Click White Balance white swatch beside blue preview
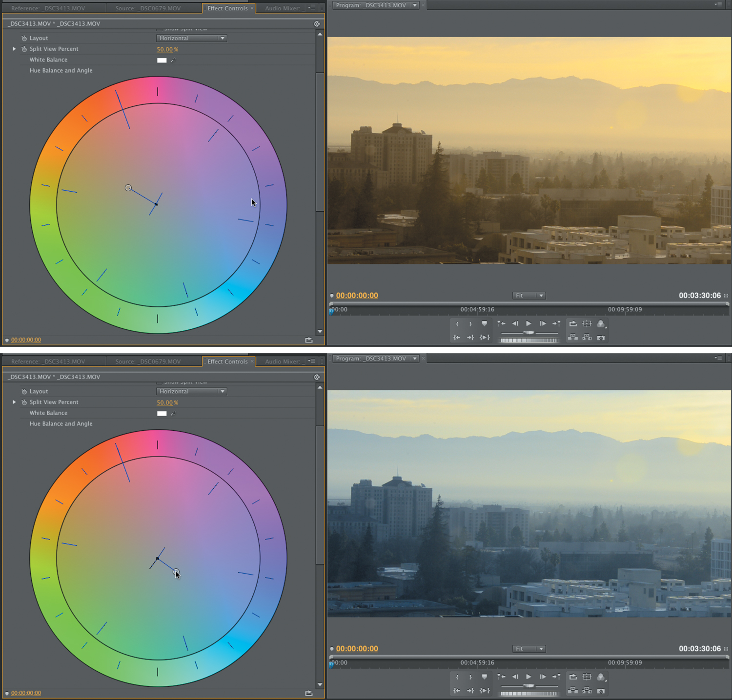 [x=162, y=414]
